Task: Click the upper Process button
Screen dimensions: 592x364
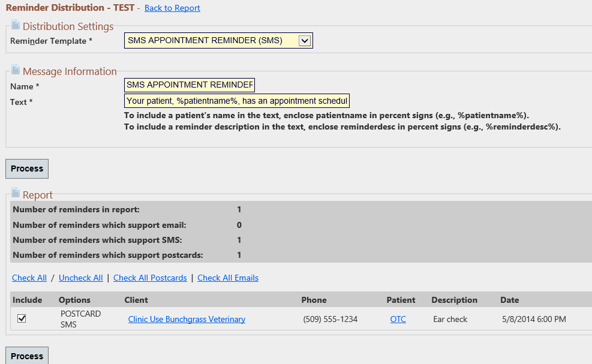Action: pos(27,169)
